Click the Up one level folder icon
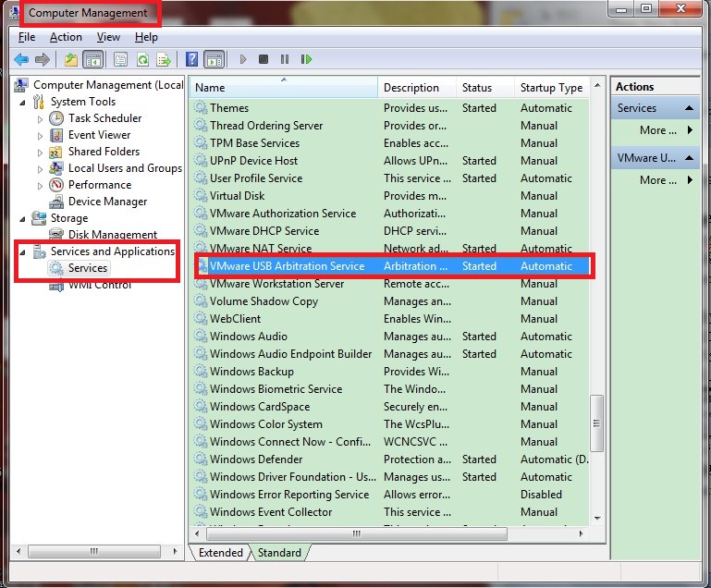 (x=71, y=59)
